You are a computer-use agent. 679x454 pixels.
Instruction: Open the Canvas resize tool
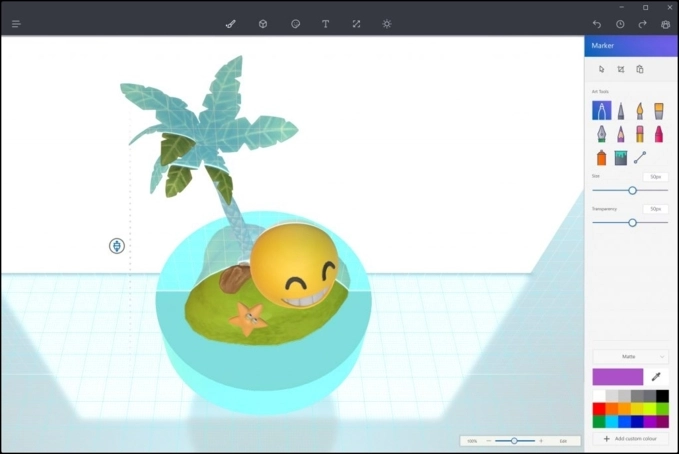click(x=356, y=24)
